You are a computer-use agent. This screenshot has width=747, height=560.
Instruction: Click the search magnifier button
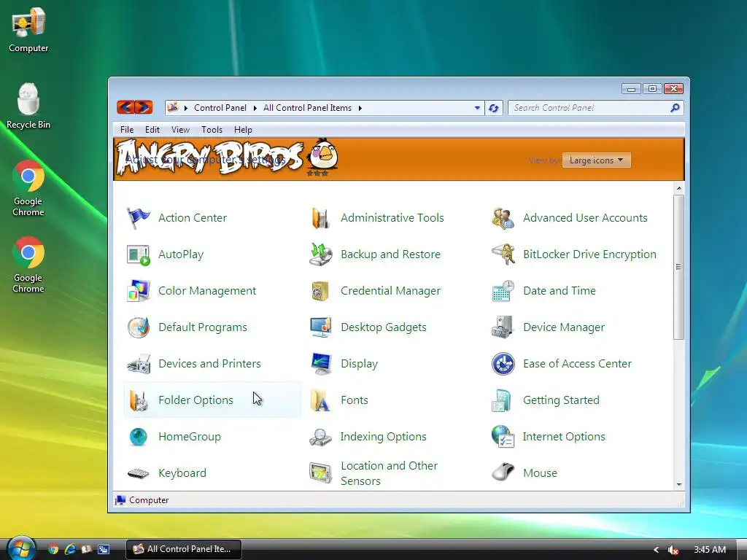point(675,108)
